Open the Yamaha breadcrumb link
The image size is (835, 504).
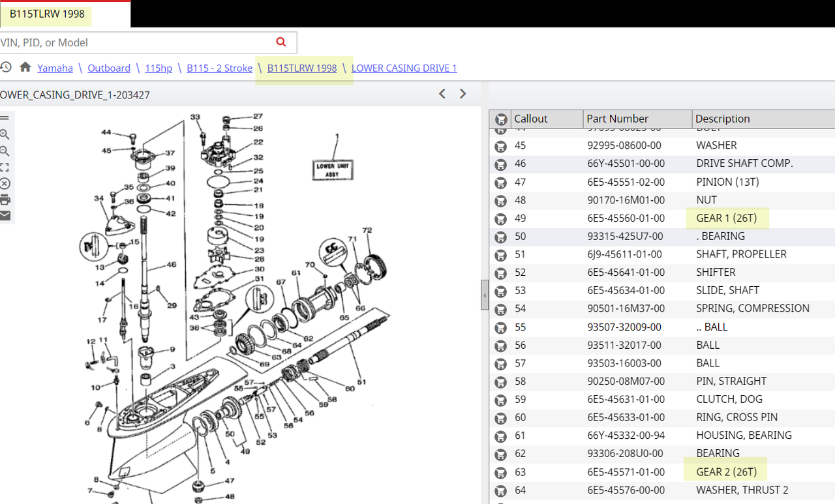click(55, 68)
